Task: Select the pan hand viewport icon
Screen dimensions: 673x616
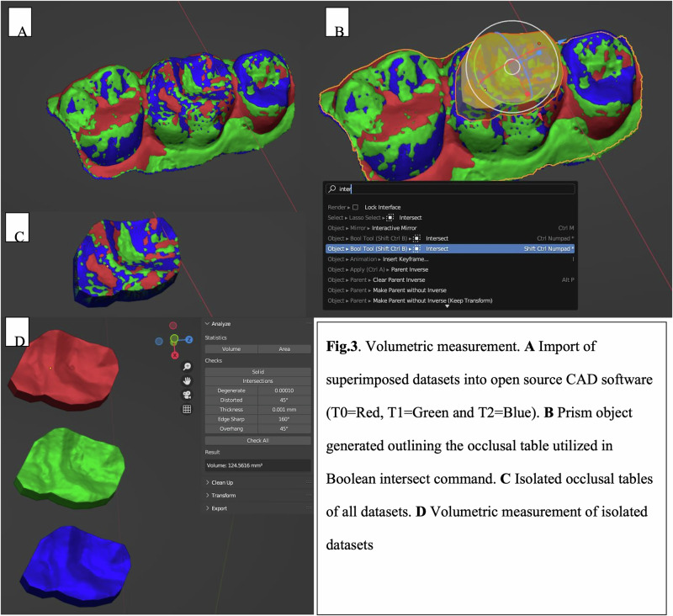Action: (187, 380)
